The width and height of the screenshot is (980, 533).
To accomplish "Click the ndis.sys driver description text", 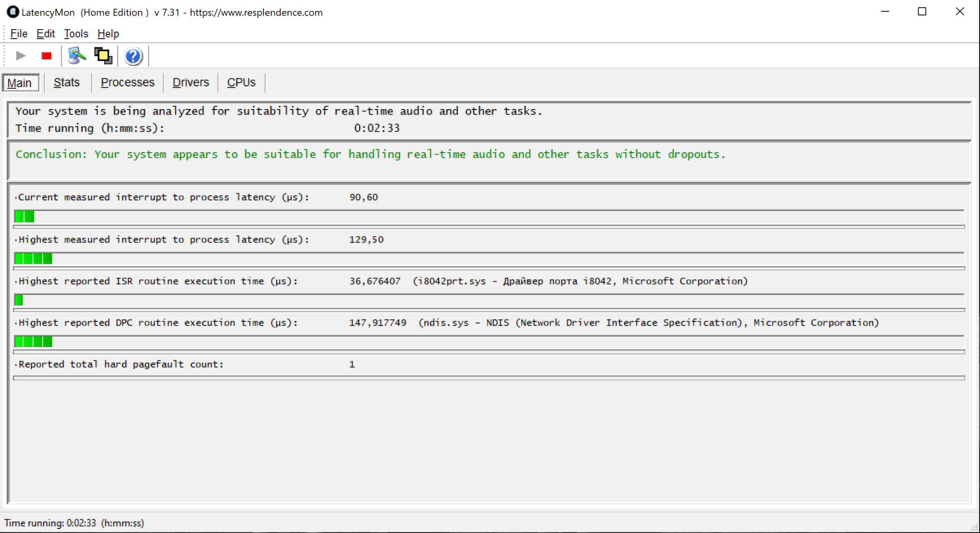I will [649, 323].
